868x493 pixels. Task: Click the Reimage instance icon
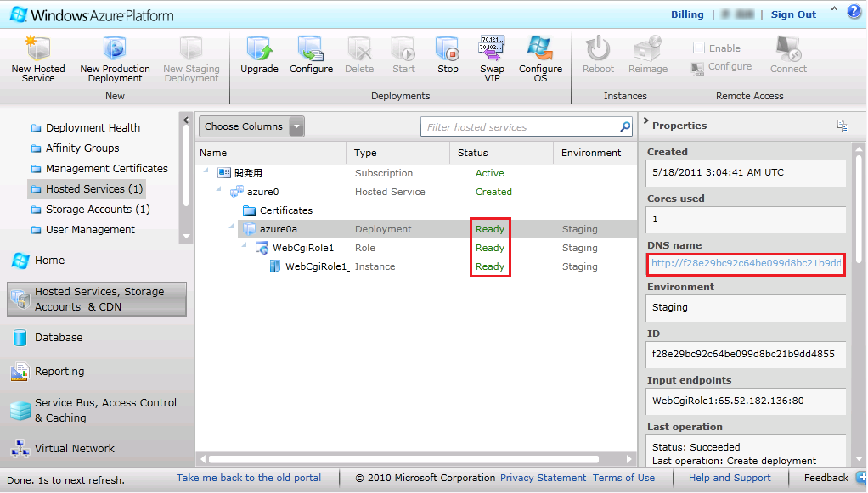648,48
